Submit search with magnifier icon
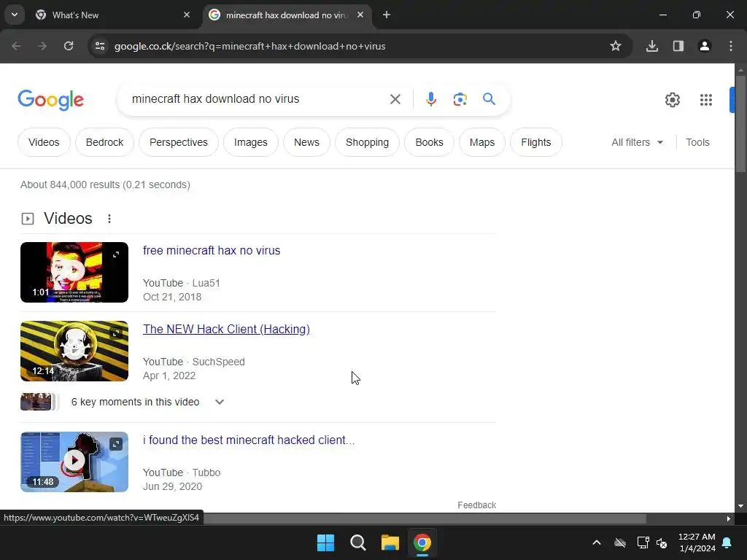 [489, 99]
